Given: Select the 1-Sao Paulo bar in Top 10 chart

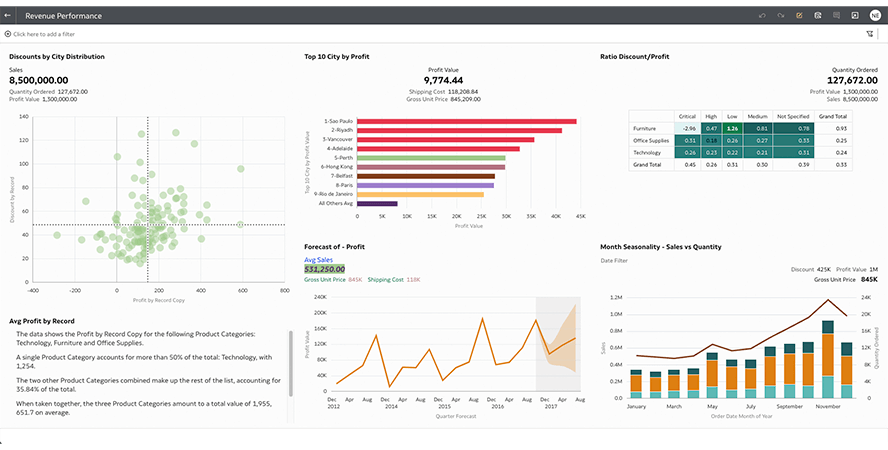Looking at the screenshot, I should [x=466, y=122].
